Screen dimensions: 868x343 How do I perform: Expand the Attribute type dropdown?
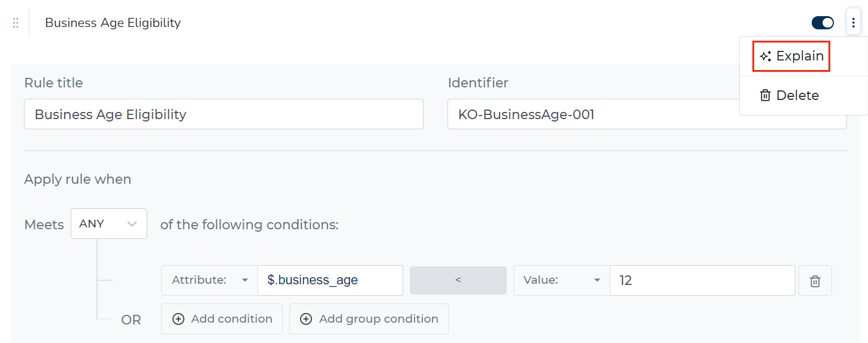point(210,280)
